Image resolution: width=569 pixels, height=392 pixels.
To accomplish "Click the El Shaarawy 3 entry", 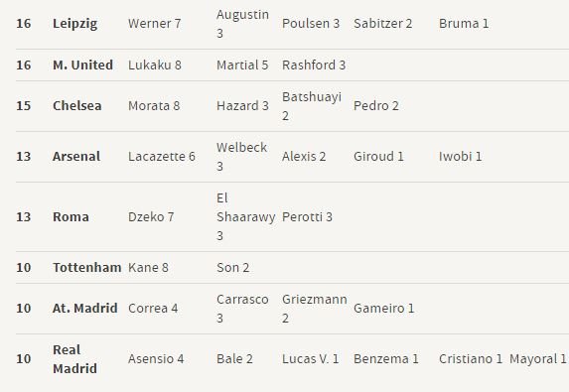I will tap(246, 217).
